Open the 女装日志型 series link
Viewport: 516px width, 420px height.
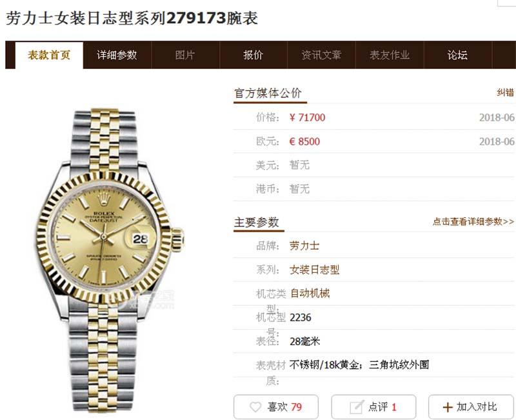tap(314, 270)
